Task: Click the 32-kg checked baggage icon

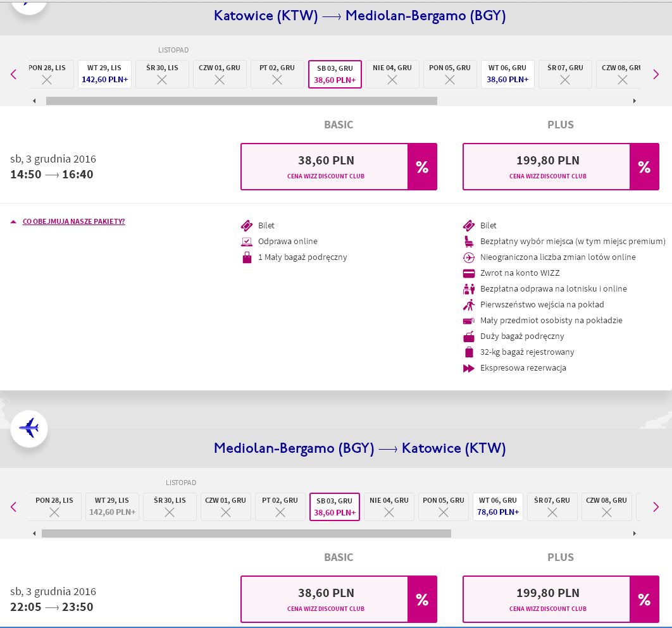Action: 469,352
